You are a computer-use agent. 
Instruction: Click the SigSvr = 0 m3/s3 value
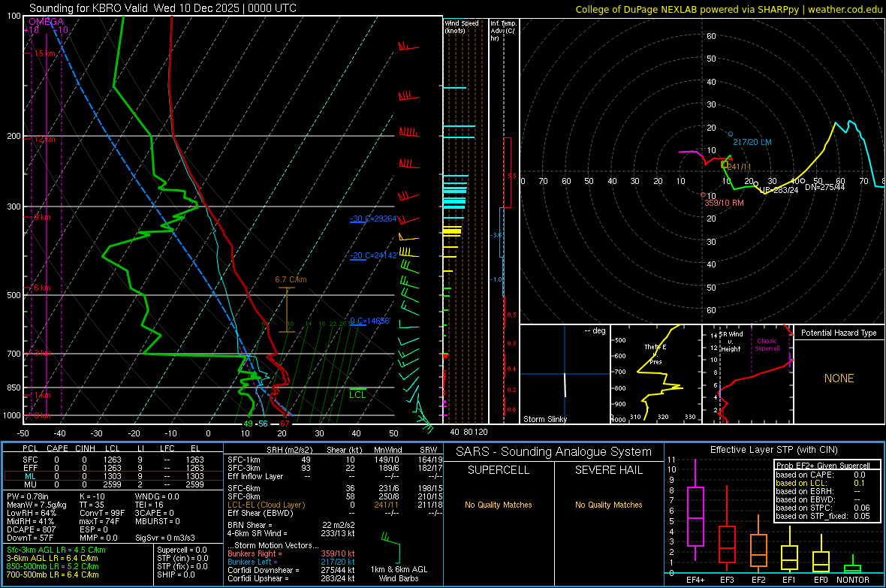[165, 538]
